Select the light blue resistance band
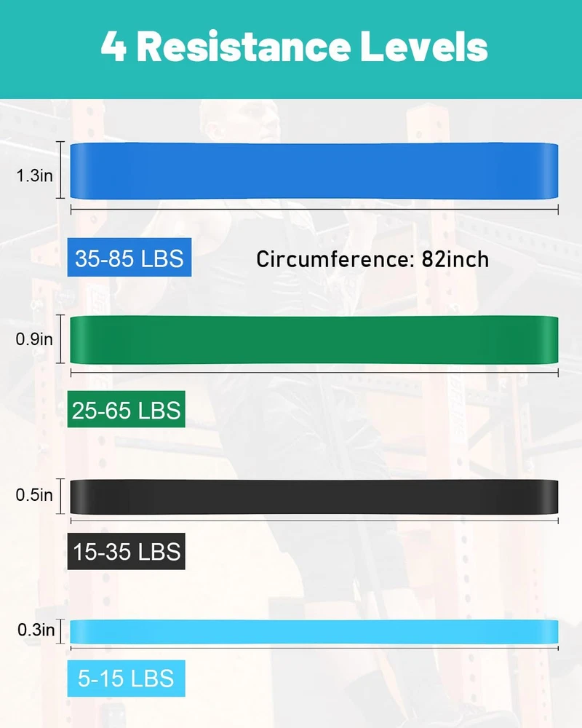The image size is (582, 728). tap(314, 630)
